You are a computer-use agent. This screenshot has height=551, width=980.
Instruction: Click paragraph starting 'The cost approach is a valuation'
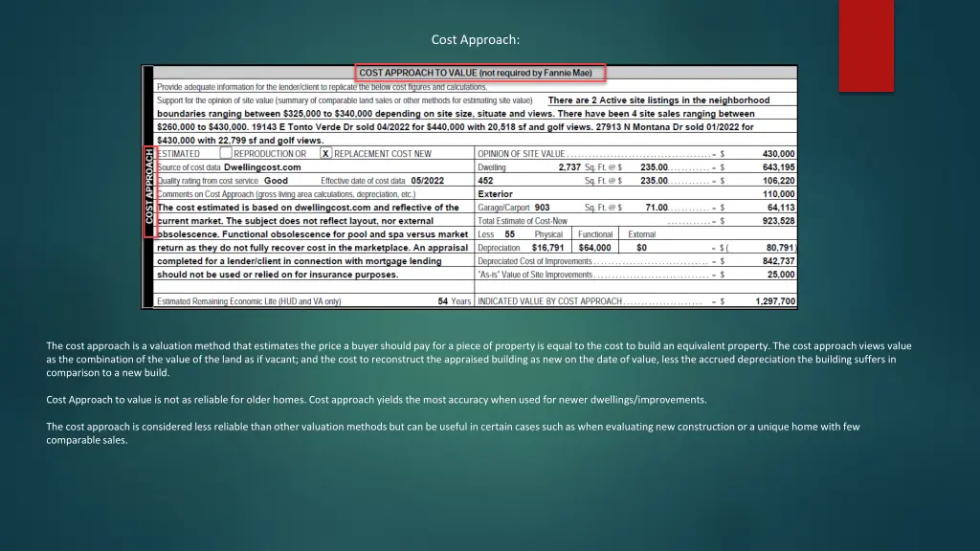coord(479,360)
